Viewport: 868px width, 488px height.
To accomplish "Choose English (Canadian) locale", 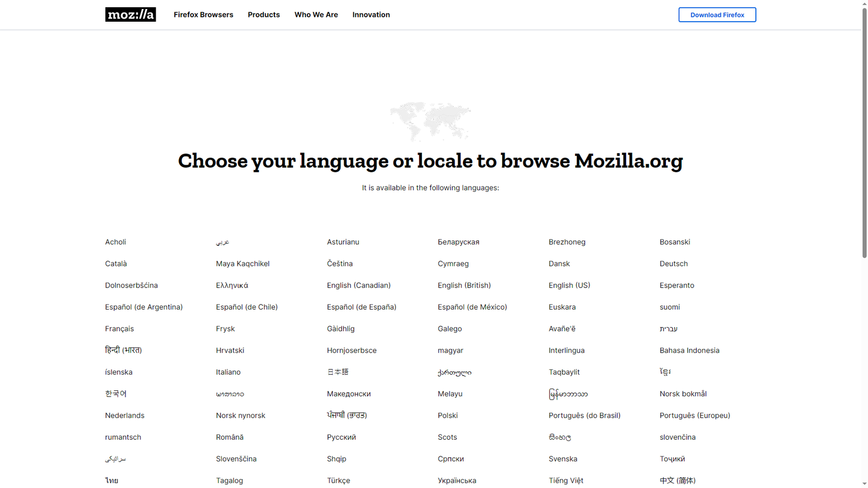I will tap(358, 285).
